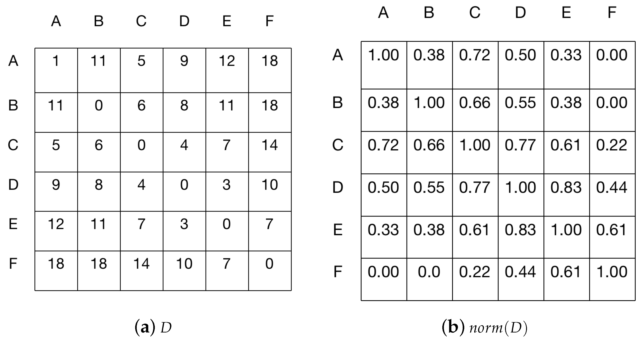The width and height of the screenshot is (644, 344).
Task: Click the 12 in row A of matrix D
Action: 227,61
